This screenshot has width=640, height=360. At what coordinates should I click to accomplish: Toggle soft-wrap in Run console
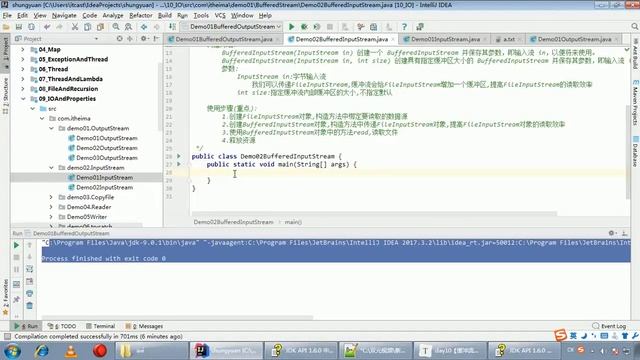29,269
